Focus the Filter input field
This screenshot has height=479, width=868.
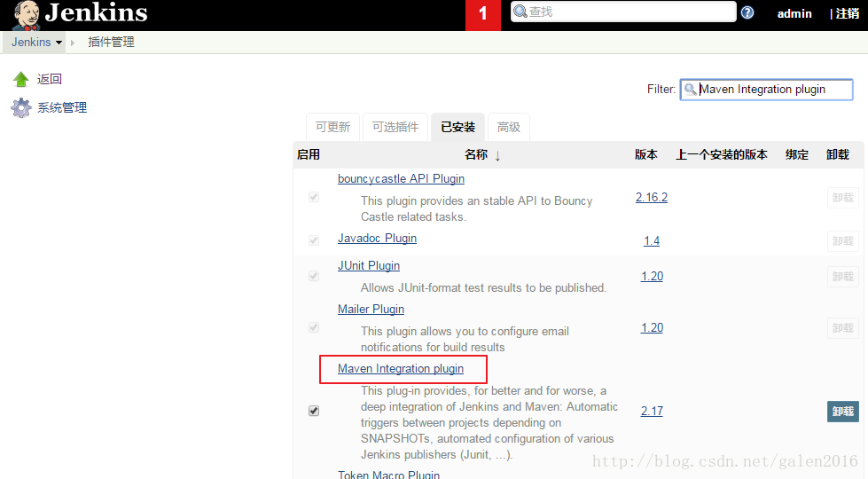766,90
